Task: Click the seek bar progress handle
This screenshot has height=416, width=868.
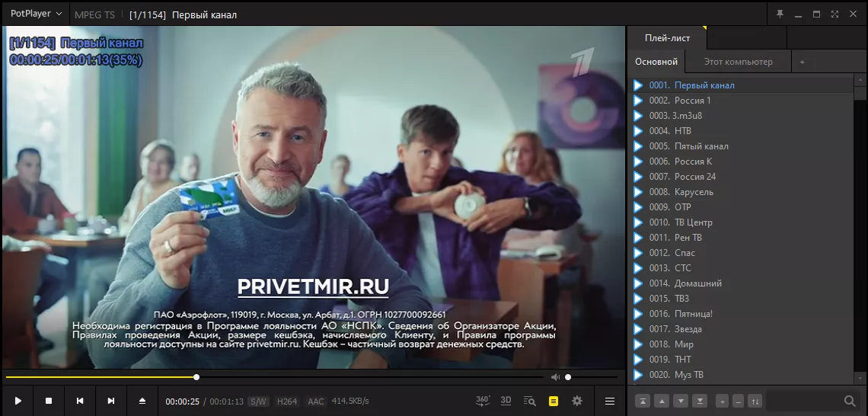Action: (196, 377)
